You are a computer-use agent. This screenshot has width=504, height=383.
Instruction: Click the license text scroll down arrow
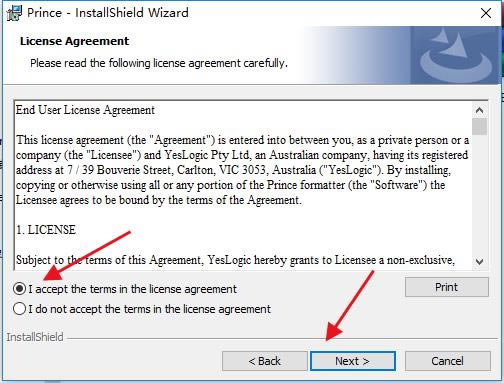tap(479, 261)
